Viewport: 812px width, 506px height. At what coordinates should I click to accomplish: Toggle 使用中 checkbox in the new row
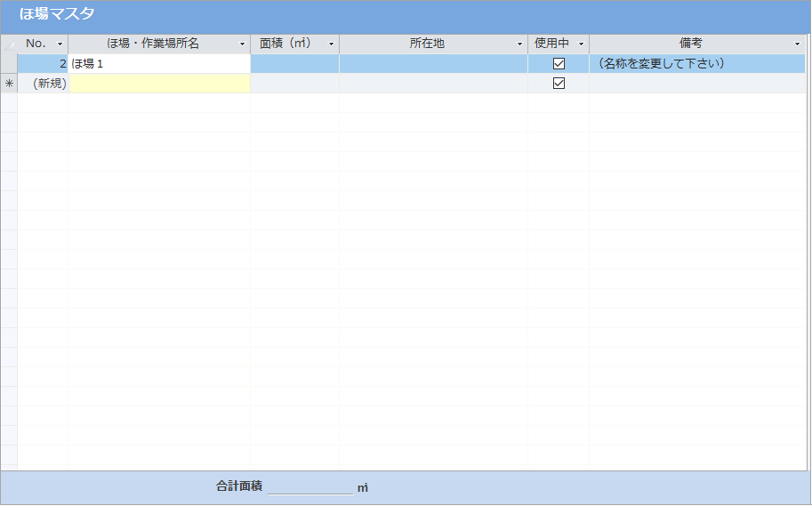[x=559, y=84]
